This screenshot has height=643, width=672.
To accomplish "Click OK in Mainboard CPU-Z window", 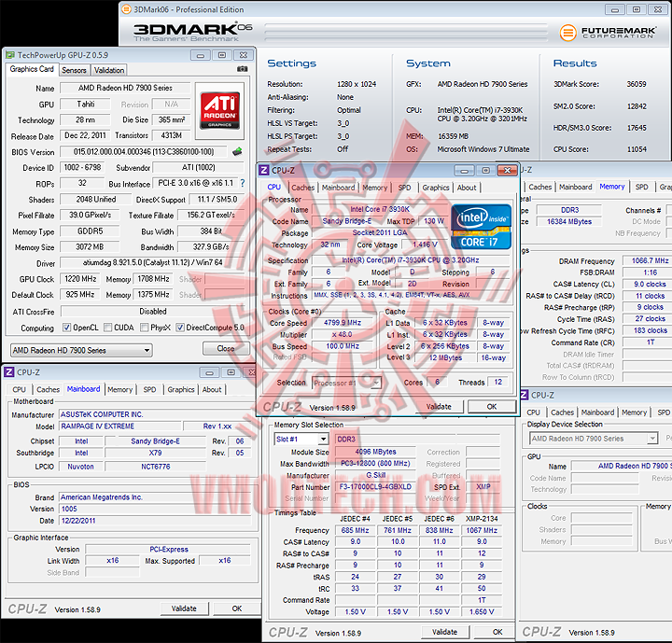I will 237,608.
